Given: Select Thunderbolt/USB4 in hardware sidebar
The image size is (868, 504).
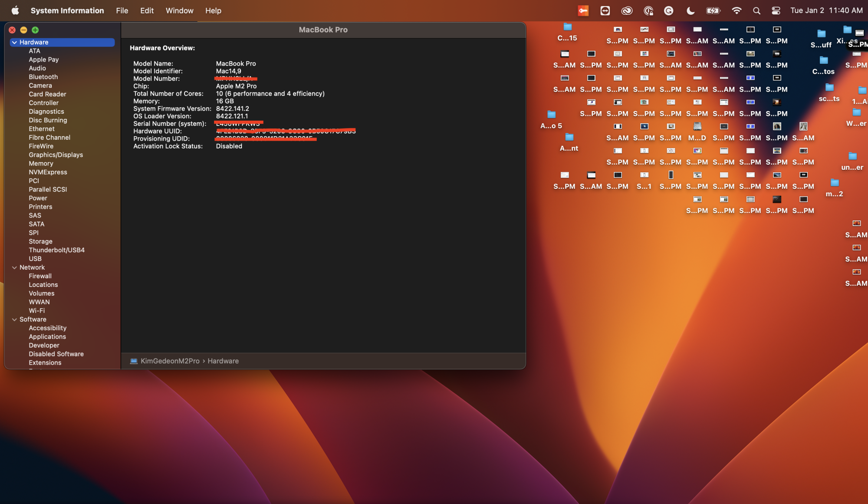Looking at the screenshot, I should [x=56, y=250].
